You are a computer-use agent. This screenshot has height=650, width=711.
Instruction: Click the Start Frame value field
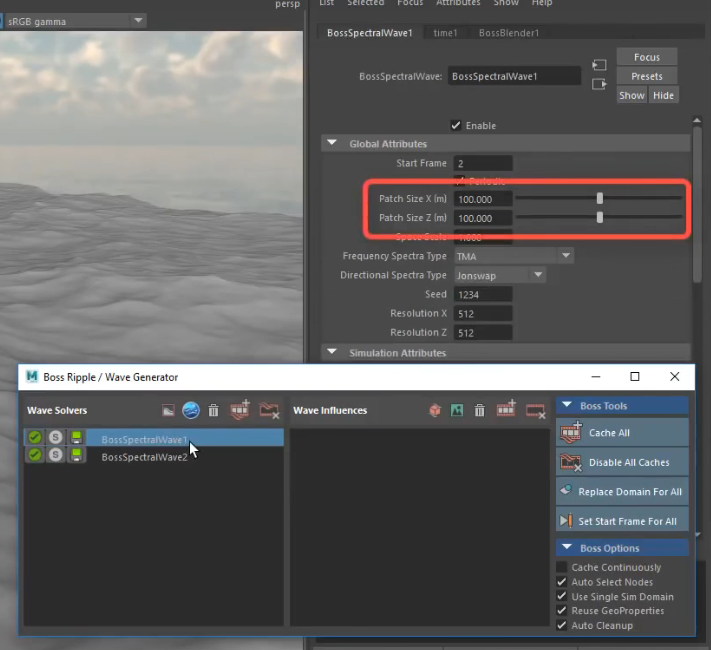click(x=483, y=163)
